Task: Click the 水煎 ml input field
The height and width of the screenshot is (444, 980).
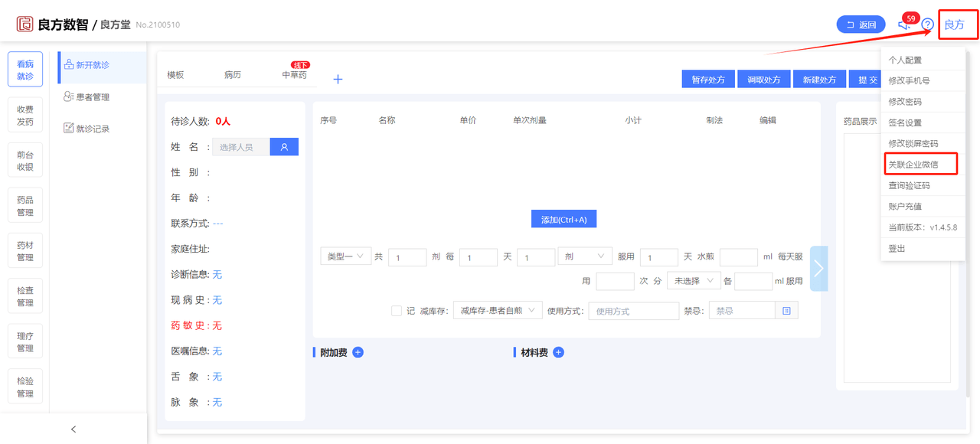Action: point(739,257)
